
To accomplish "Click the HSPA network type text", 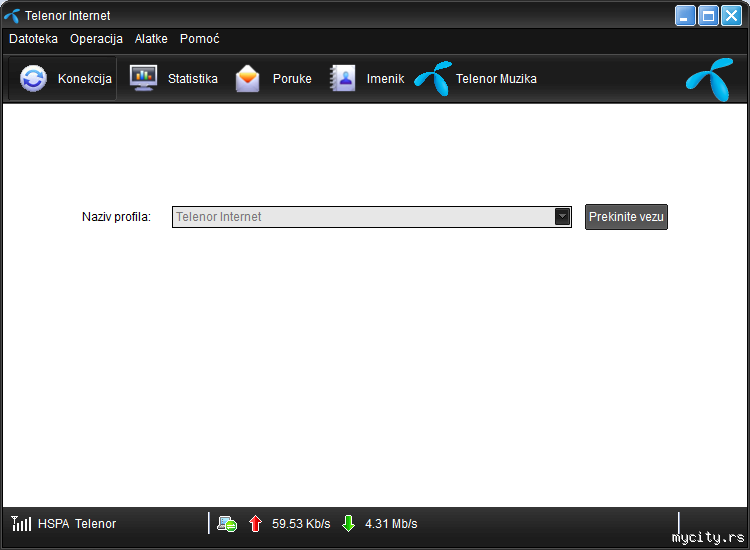I will (x=54, y=524).
